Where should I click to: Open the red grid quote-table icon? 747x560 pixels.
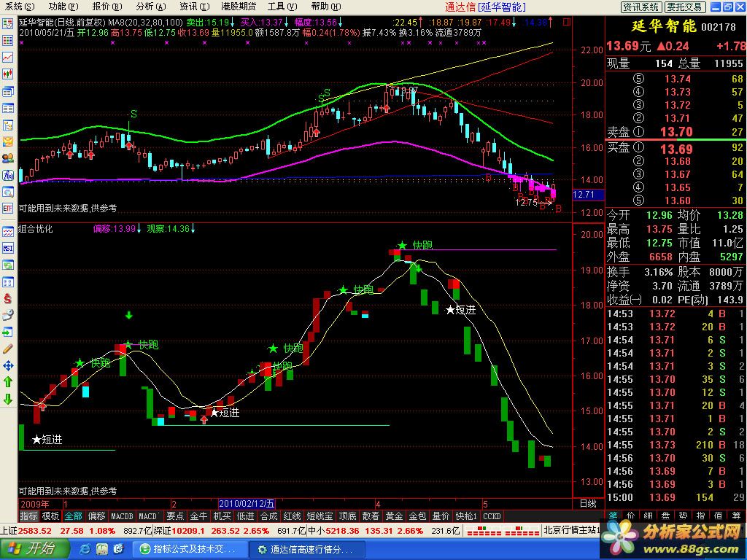pos(7,41)
